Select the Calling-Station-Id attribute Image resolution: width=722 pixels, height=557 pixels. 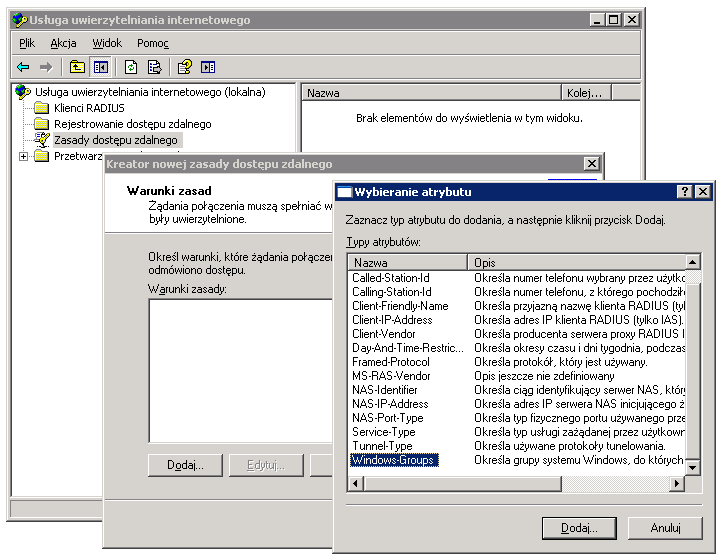click(x=392, y=292)
